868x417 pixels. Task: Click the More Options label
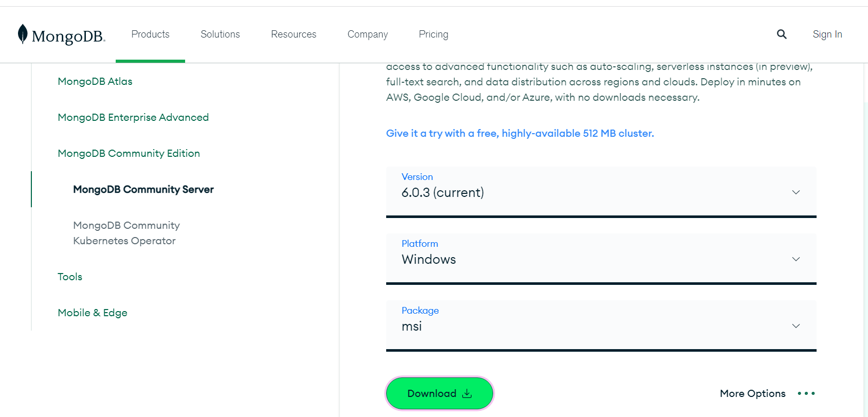click(x=753, y=393)
